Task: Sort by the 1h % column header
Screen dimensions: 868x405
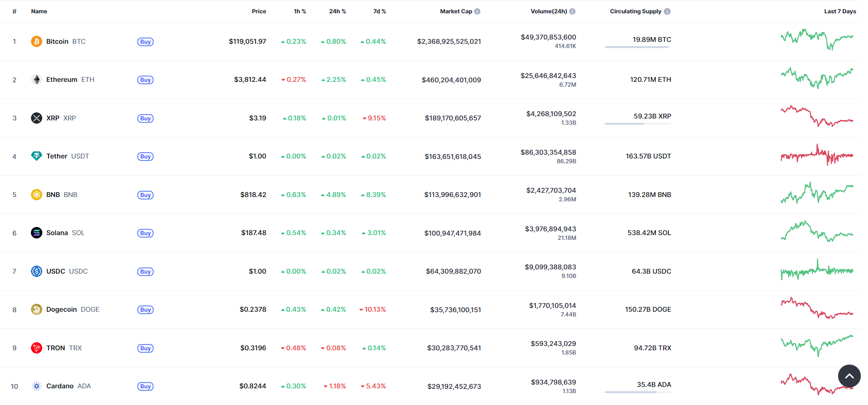Action: pyautogui.click(x=300, y=11)
